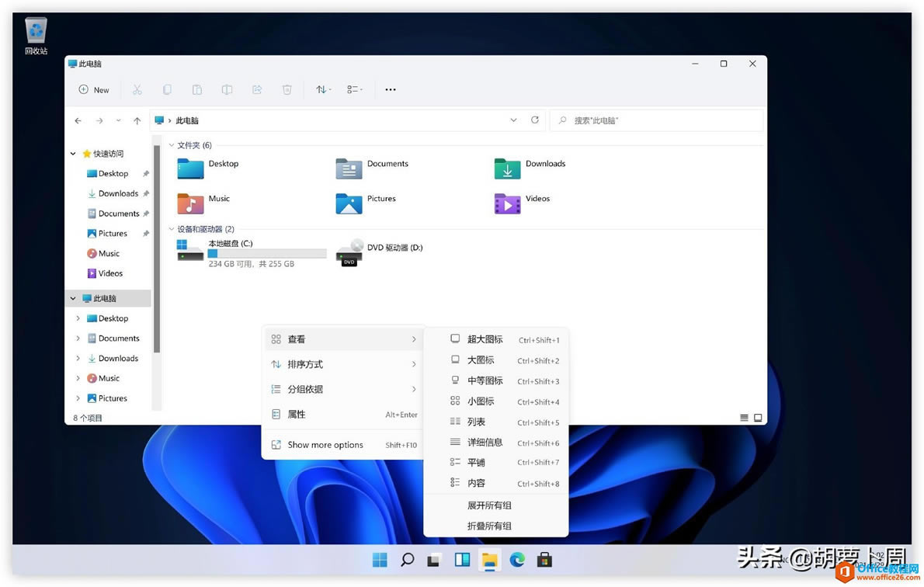Open the Pictures folder in main pane
Image resolution: width=924 pixels, height=587 pixels.
[x=366, y=203]
